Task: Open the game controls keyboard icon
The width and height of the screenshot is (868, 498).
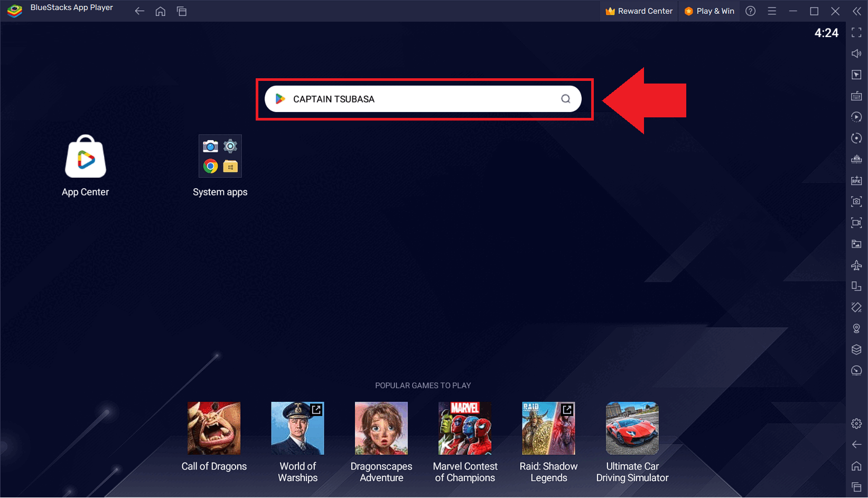Action: 856,96
